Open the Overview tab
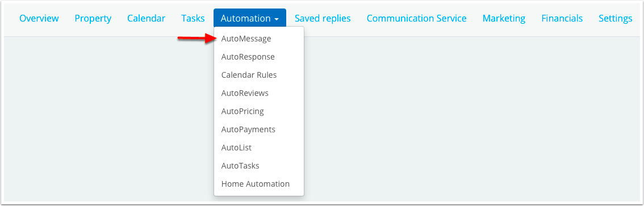This screenshot has height=206, width=644. [x=39, y=19]
